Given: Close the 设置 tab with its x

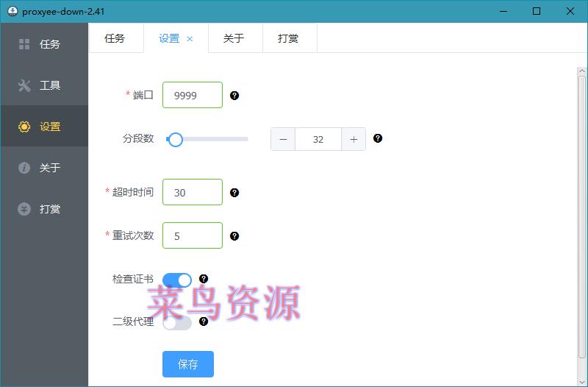Looking at the screenshot, I should click(x=190, y=39).
